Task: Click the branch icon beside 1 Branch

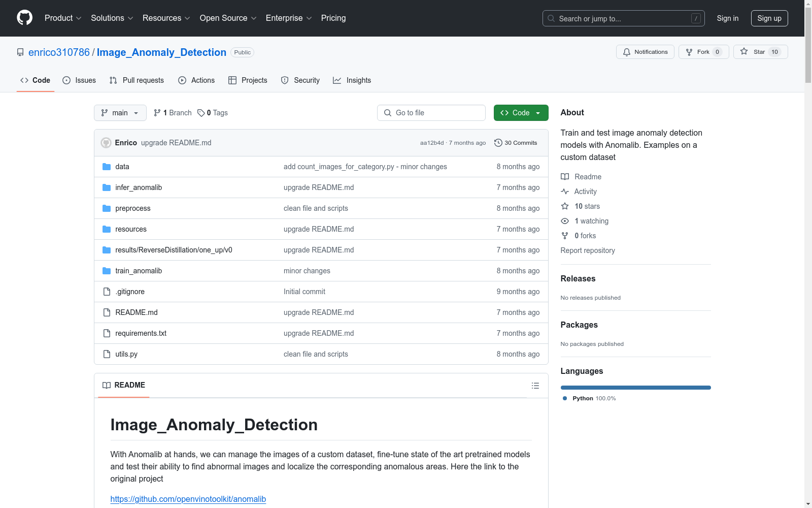Action: point(157,113)
